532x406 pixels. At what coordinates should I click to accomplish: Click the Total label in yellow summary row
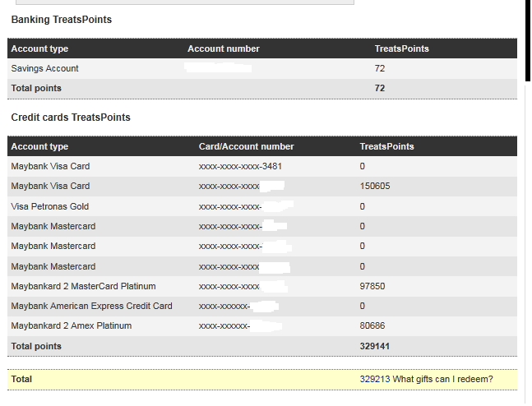pos(21,379)
